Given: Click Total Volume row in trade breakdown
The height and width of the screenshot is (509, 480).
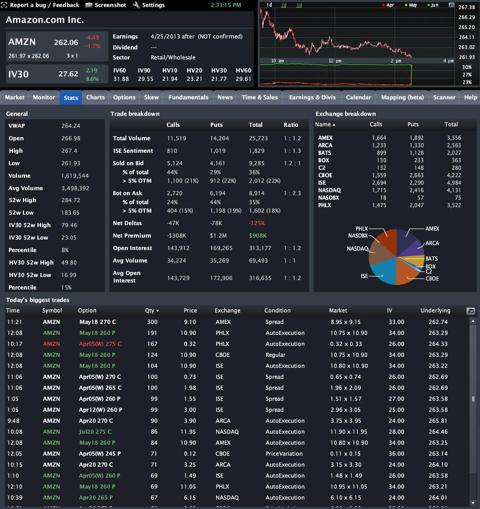Looking at the screenshot, I should (x=208, y=138).
